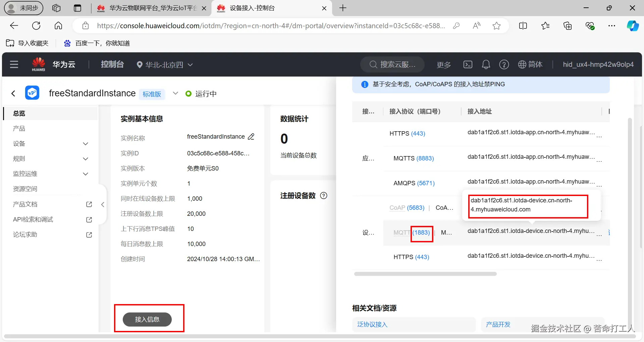This screenshot has height=342, width=644.
Task: Expand the 设备 sidebar section
Action: pyautogui.click(x=86, y=143)
